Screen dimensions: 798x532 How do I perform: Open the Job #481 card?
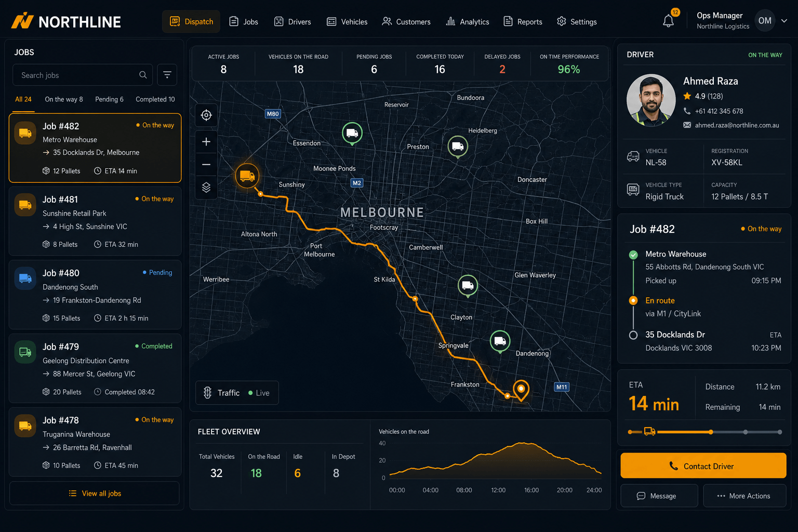[95, 221]
